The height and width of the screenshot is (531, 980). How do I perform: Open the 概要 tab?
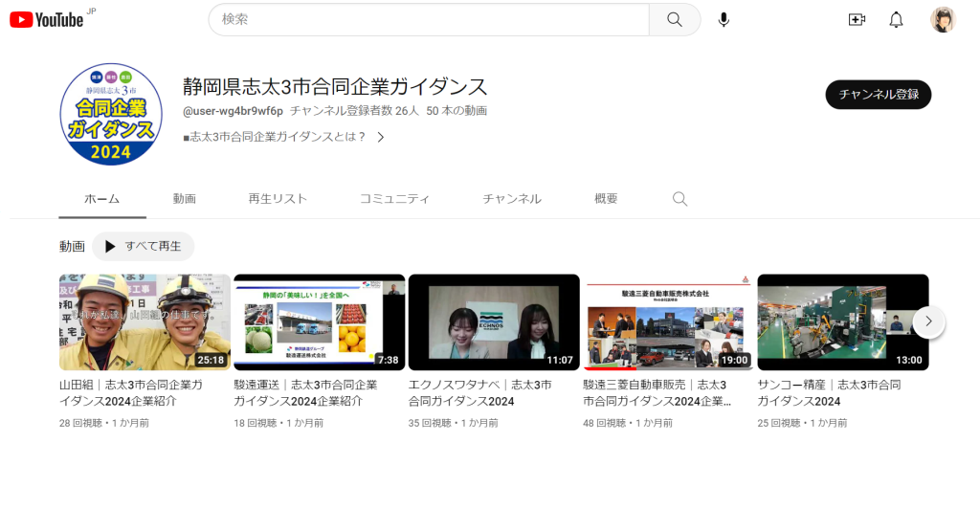pyautogui.click(x=606, y=199)
